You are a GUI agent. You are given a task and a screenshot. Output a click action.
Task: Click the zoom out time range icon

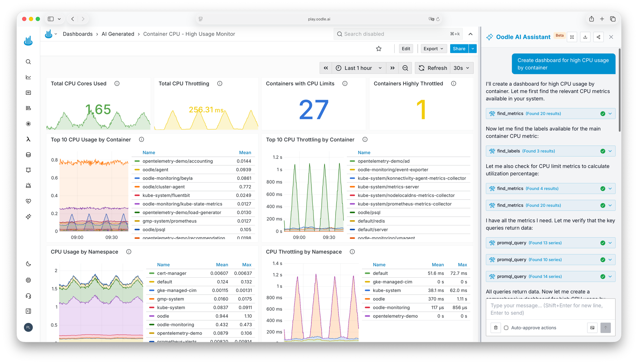(x=405, y=68)
